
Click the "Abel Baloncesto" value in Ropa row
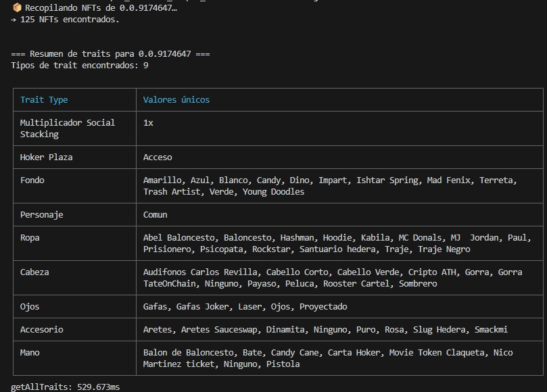[x=179, y=238]
